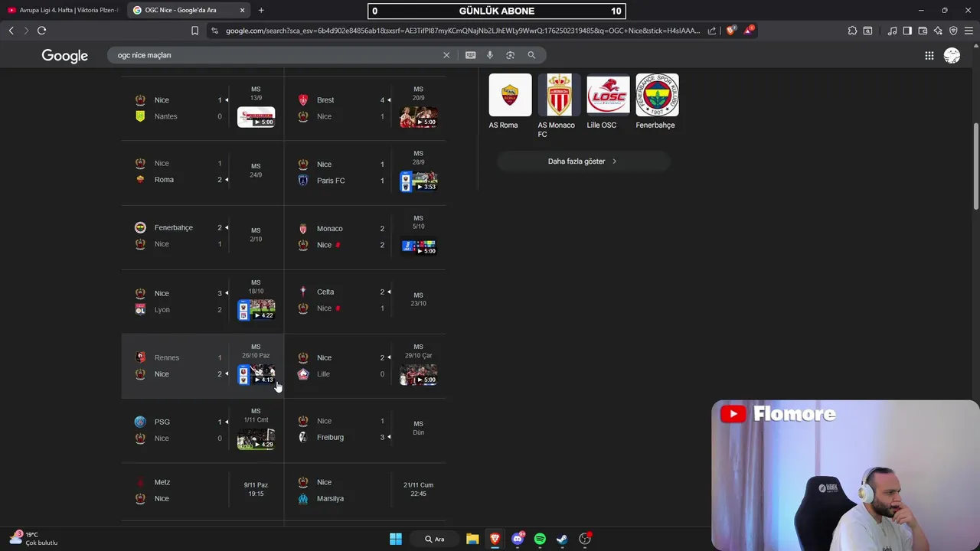
Task: Open the browser hamburger main menu
Action: (x=969, y=31)
